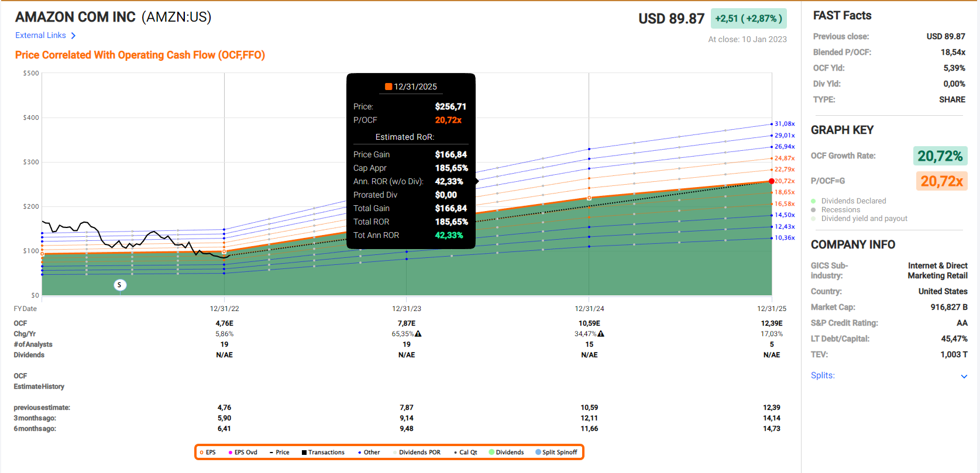
Task: Click the orange P/OCF=G 20,72x box
Action: (x=941, y=181)
